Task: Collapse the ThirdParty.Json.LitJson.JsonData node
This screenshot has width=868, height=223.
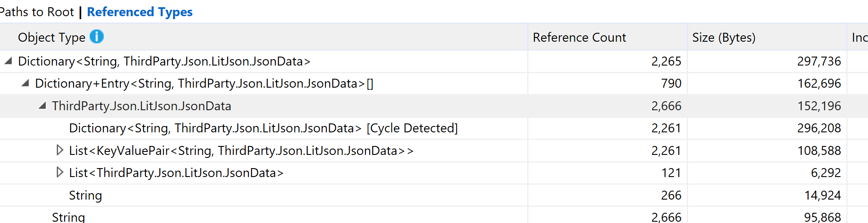Action: (42, 106)
